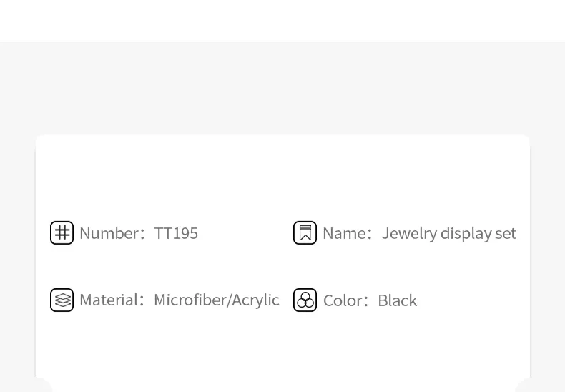Click the rounded white shape at bottom-left corner

(x=43, y=387)
